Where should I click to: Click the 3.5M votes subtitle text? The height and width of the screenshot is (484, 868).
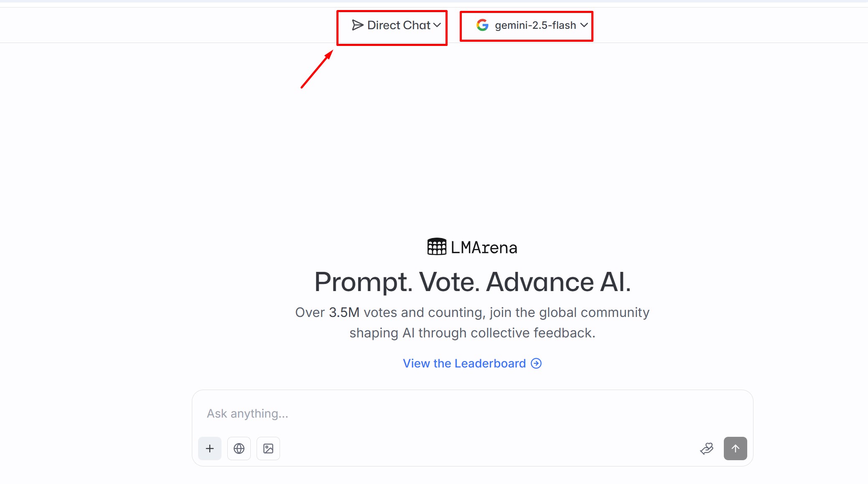click(472, 323)
